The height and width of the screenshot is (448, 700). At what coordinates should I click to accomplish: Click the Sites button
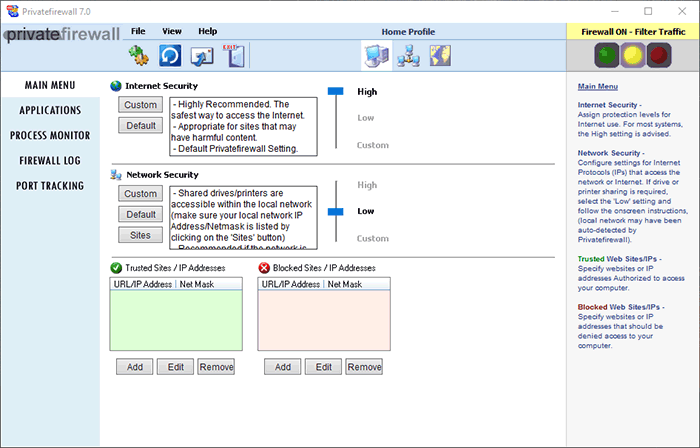tap(141, 235)
